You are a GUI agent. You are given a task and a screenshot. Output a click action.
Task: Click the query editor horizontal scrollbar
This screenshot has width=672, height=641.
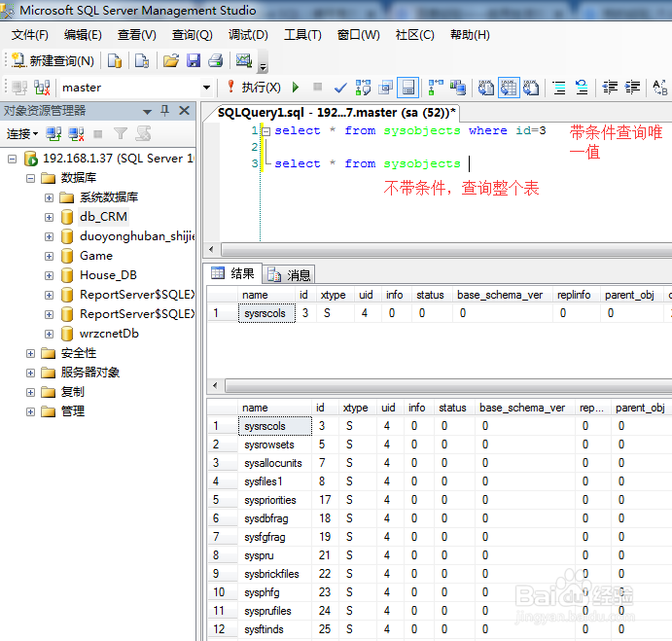click(x=445, y=249)
